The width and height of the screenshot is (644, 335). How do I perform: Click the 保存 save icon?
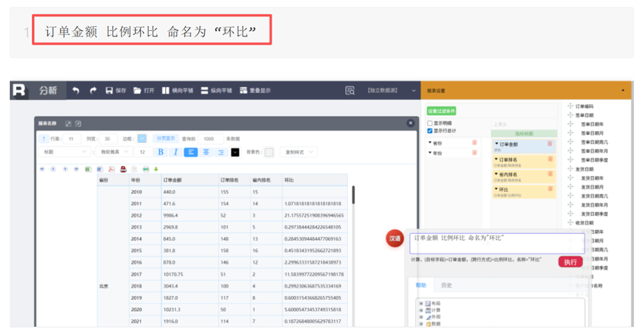[x=109, y=90]
